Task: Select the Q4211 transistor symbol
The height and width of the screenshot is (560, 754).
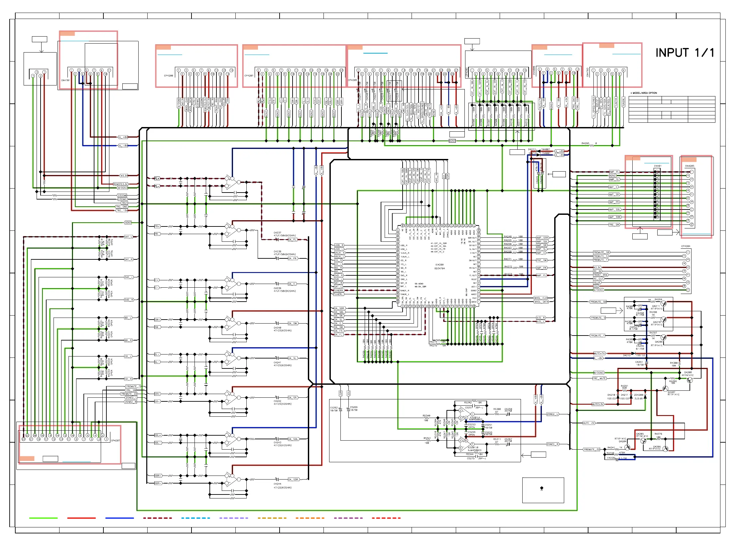Action: (x=663, y=304)
